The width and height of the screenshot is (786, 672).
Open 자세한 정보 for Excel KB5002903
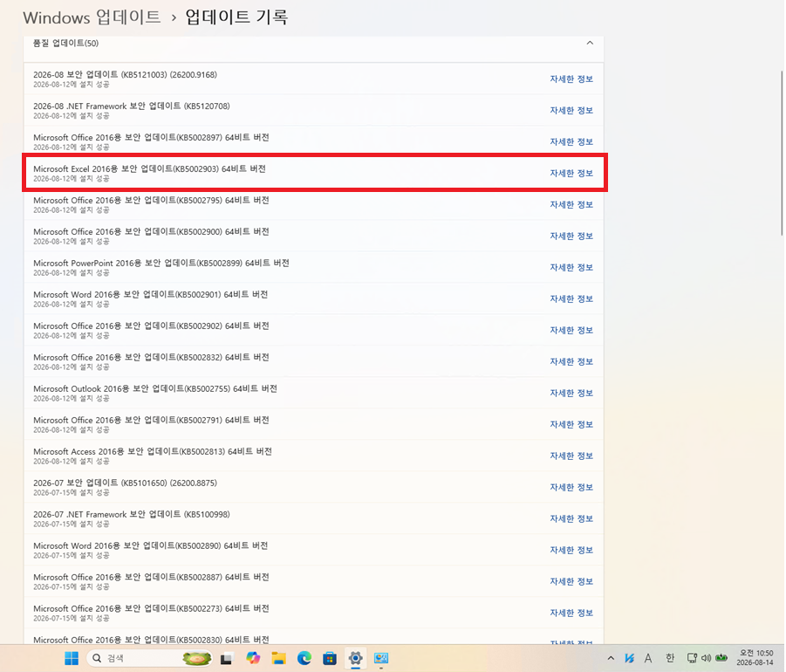tap(571, 173)
